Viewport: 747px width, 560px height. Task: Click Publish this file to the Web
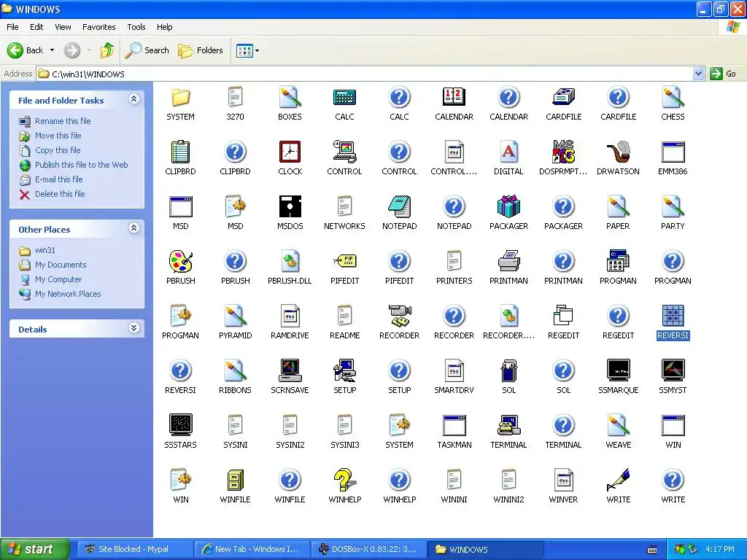coord(82,165)
